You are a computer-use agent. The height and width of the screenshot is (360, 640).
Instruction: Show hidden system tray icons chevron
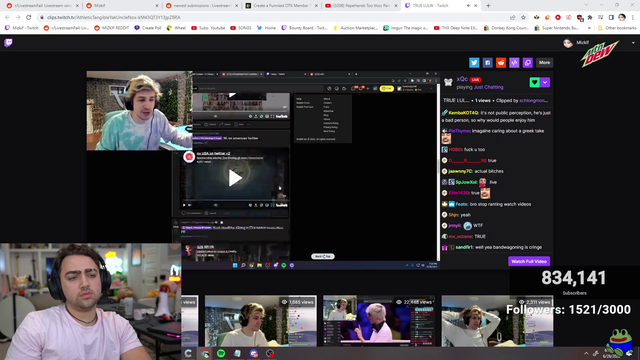click(586, 353)
